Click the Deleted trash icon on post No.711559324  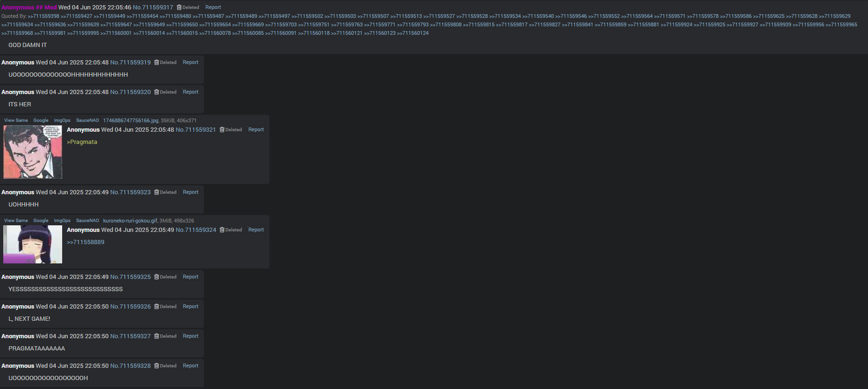pyautogui.click(x=222, y=230)
